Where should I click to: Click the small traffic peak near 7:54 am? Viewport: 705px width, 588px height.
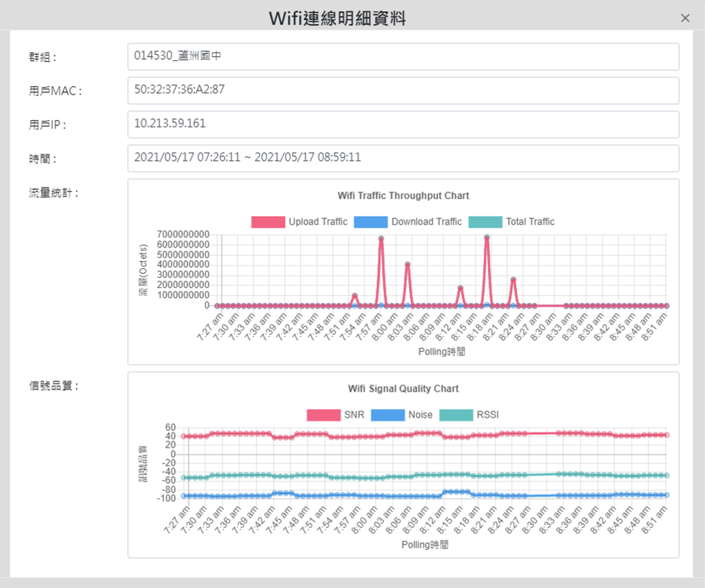click(x=355, y=296)
